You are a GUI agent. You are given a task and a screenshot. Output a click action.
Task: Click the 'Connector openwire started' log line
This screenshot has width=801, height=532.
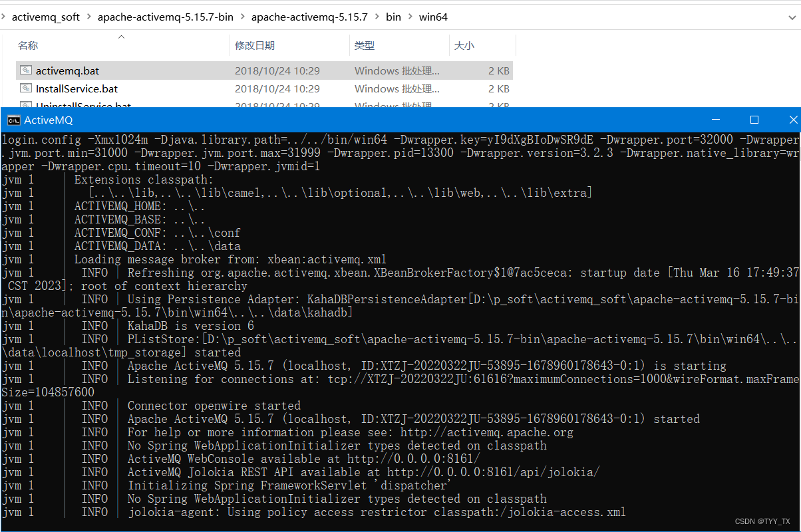point(214,406)
